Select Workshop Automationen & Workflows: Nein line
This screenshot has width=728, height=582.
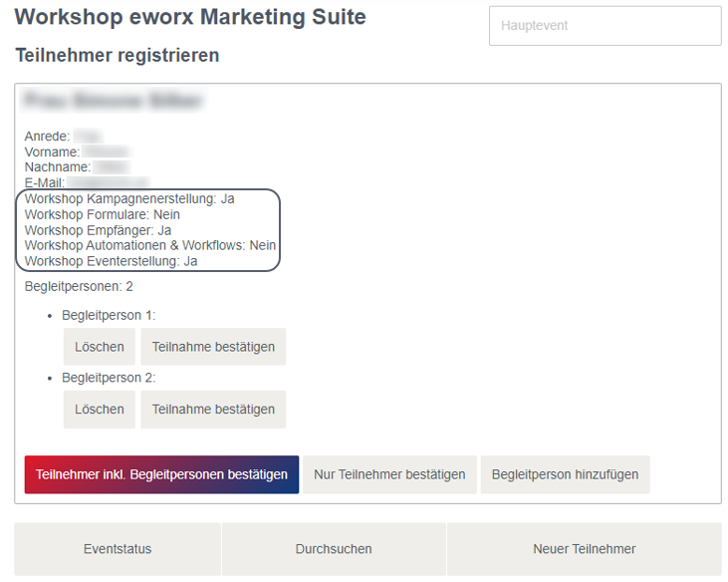(x=150, y=245)
